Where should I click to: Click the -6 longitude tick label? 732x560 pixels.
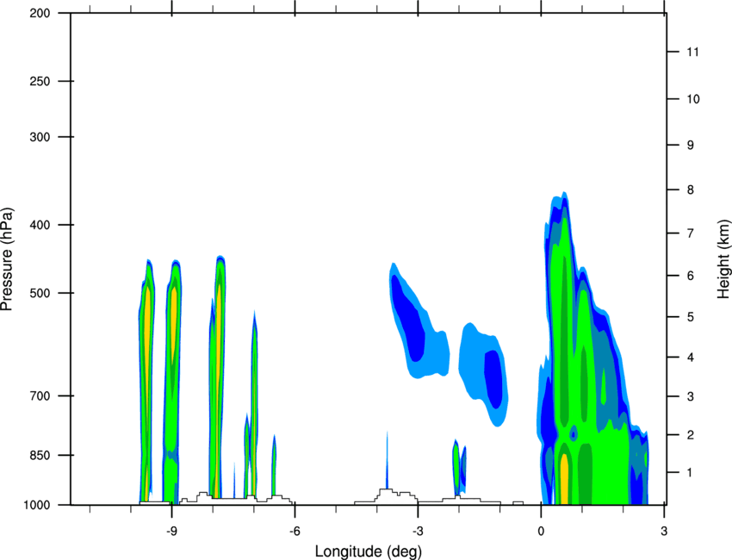pos(295,532)
